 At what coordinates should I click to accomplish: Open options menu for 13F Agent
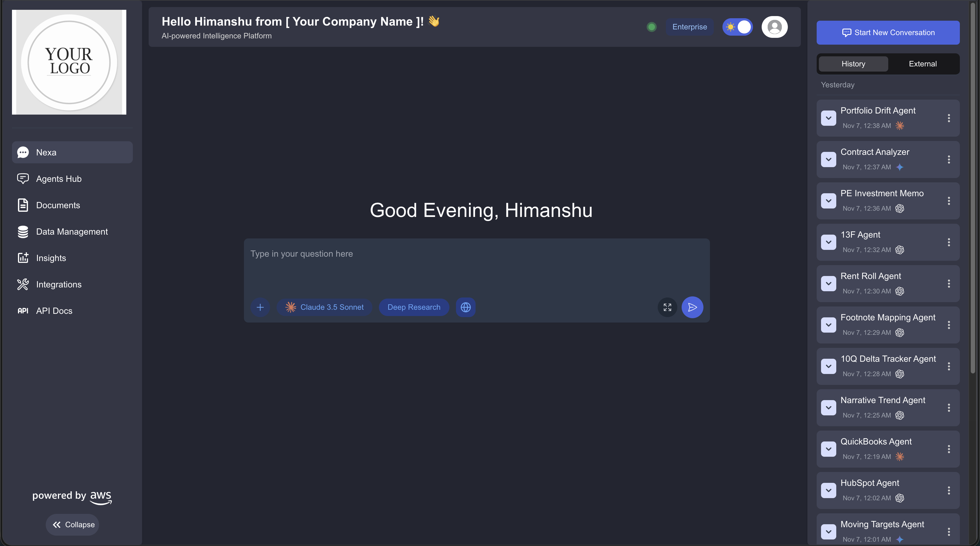click(x=949, y=242)
